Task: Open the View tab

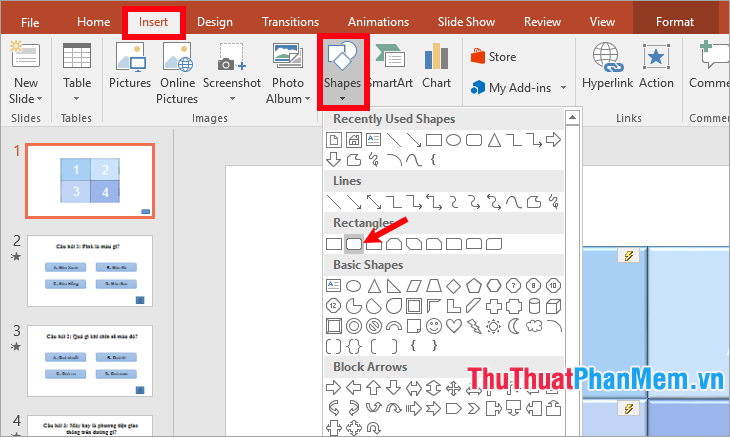Action: click(x=602, y=22)
